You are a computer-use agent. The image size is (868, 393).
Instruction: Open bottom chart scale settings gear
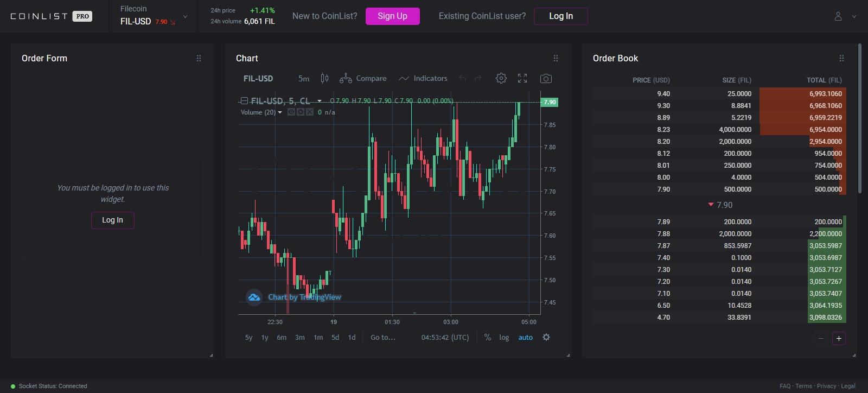[546, 338]
